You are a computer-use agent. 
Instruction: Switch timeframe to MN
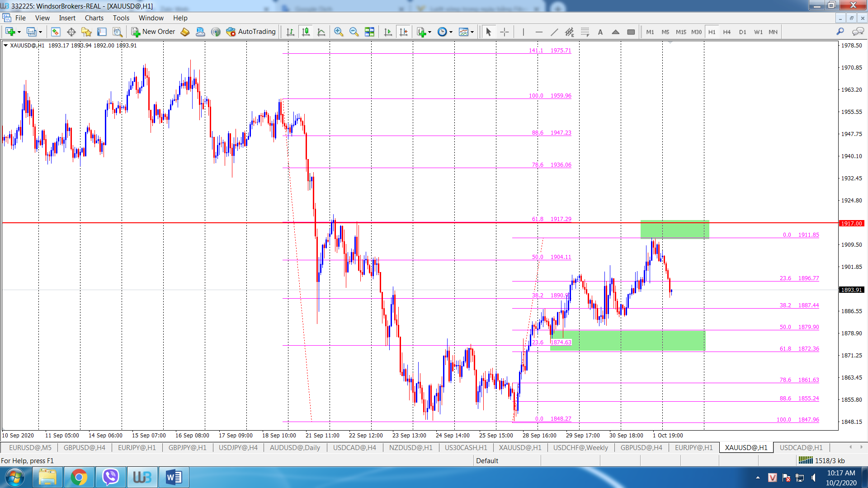(x=773, y=32)
